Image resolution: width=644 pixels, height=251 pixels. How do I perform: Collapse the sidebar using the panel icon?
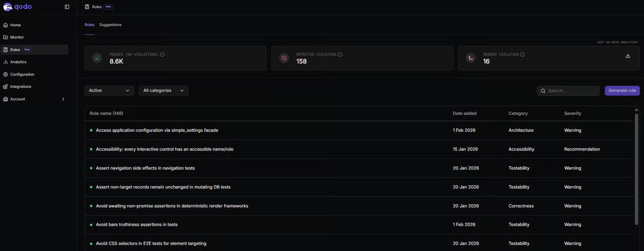point(67,7)
